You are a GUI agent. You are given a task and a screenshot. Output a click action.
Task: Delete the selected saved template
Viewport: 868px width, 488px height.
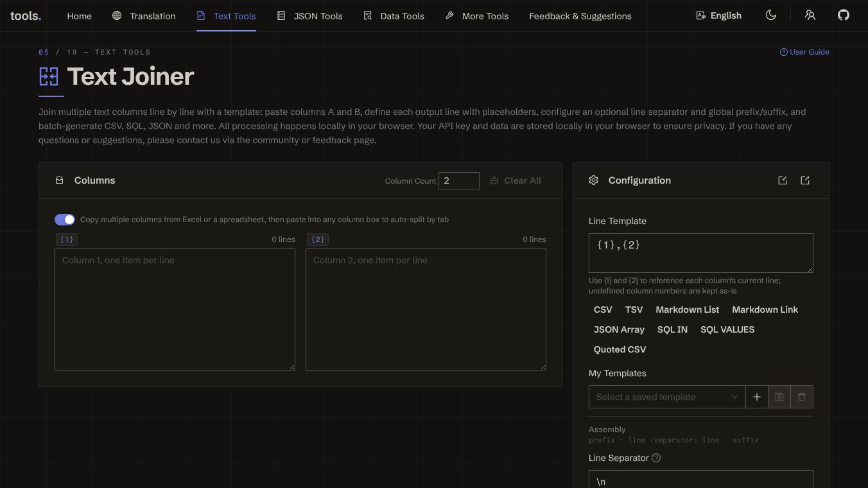[802, 397]
